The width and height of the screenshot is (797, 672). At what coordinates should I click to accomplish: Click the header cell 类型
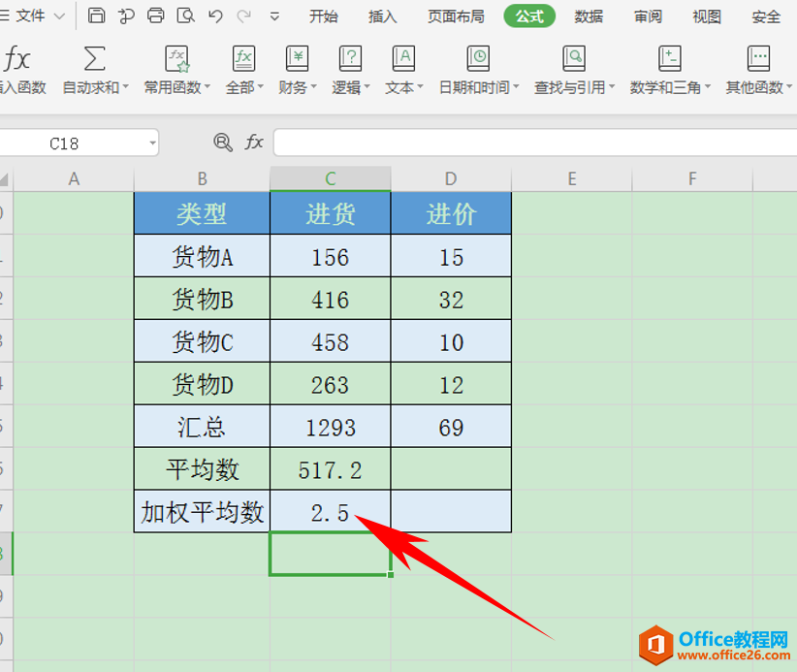pyautogui.click(x=202, y=213)
